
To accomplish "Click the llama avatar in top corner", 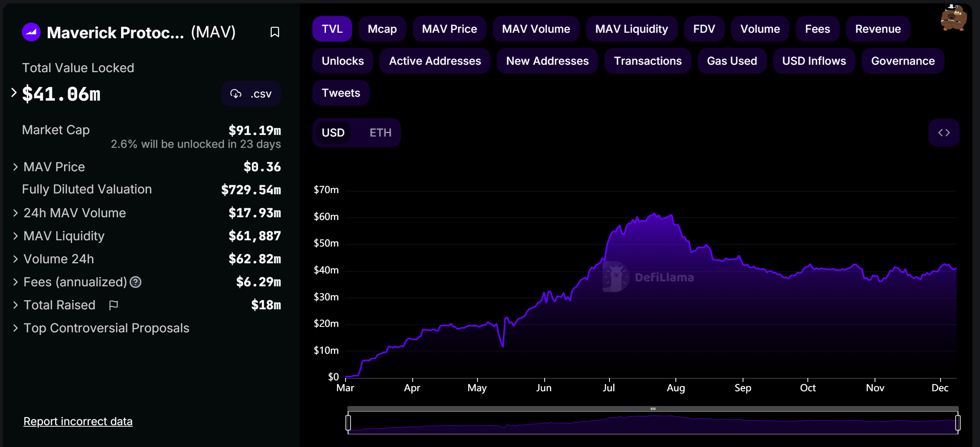I will pyautogui.click(x=953, y=18).
